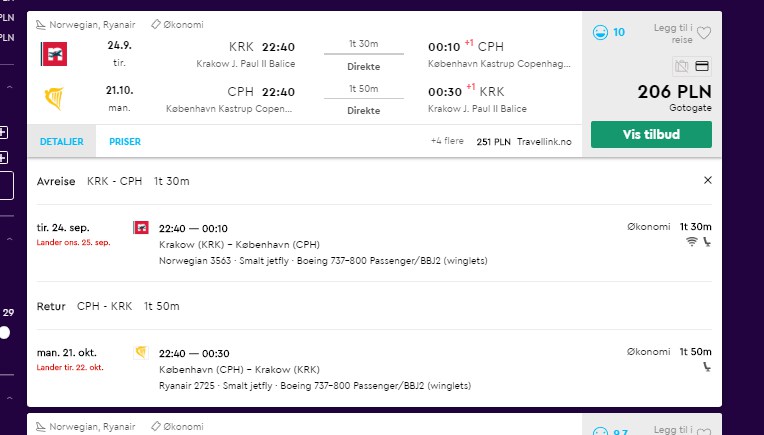
Task: Click Norwegian logo in Avreise details row
Action: [x=141, y=227]
